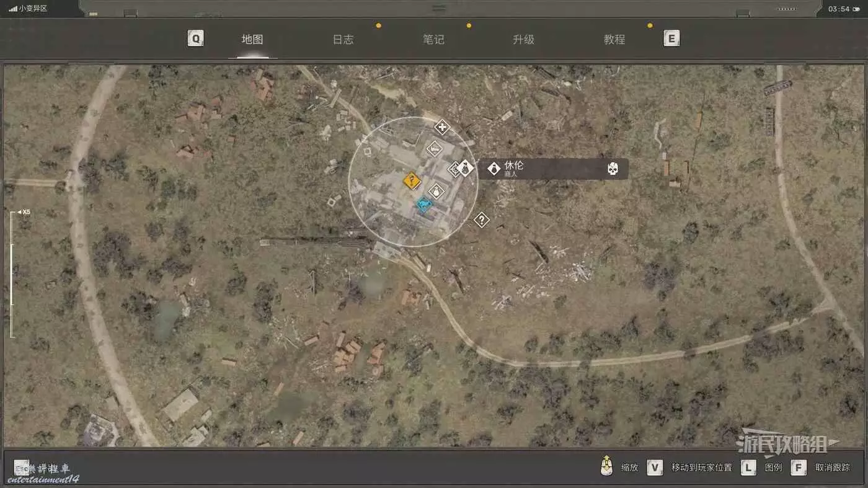
Task: Switch to the 升级 tab
Action: click(x=523, y=40)
